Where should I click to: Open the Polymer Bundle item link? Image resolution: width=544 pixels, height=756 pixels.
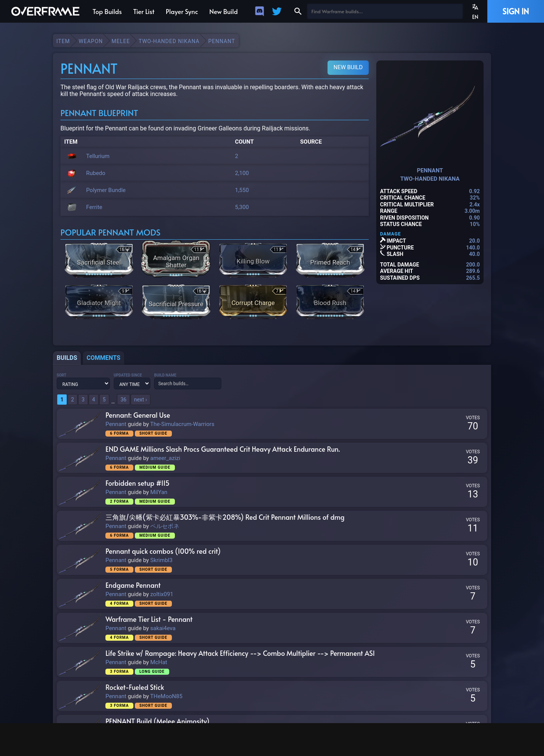coord(106,190)
